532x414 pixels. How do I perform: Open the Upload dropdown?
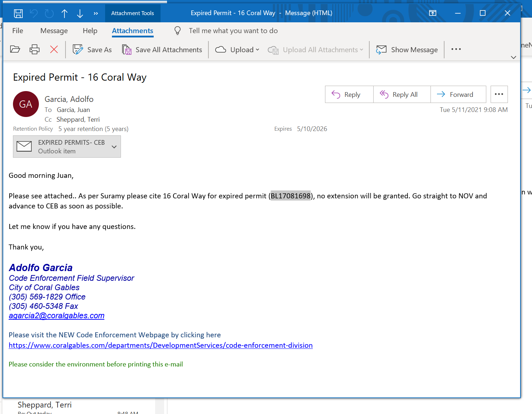click(238, 50)
